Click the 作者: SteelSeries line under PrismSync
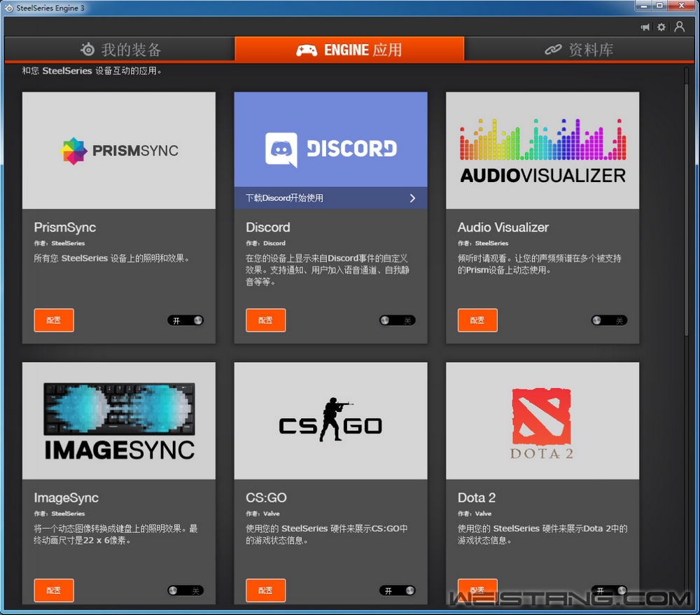This screenshot has height=615, width=700. coord(59,244)
